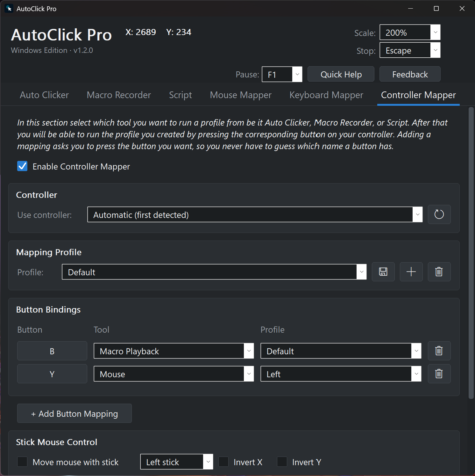
Task: Switch to the Auto Clicker tab
Action: [x=44, y=95]
